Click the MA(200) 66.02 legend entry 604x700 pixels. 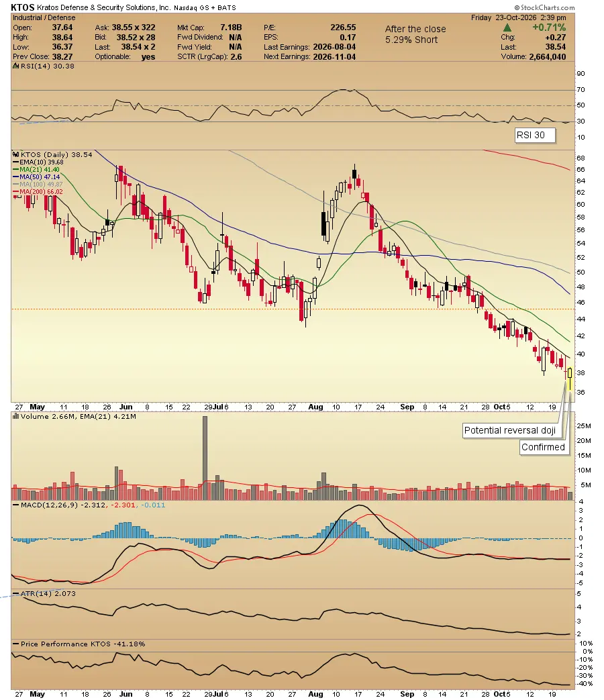coord(38,192)
